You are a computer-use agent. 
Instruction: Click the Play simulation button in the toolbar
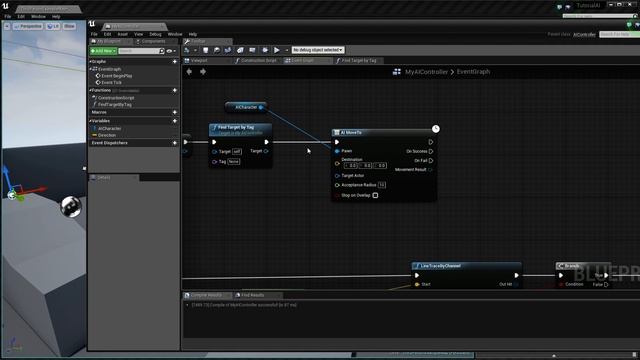point(277,50)
